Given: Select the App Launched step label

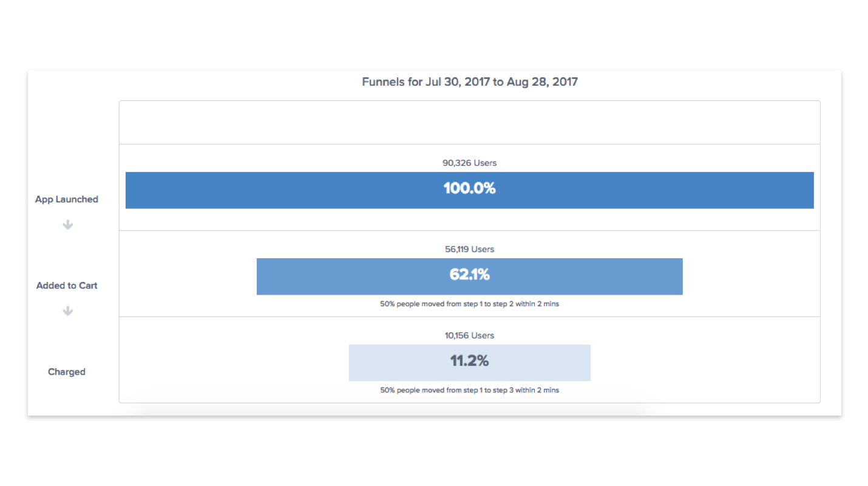Looking at the screenshot, I should point(67,199).
